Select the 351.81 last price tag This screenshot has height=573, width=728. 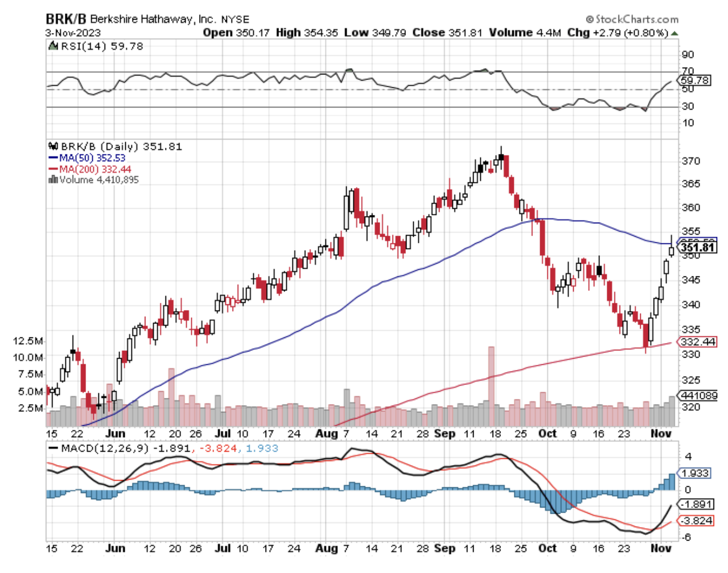pyautogui.click(x=697, y=247)
